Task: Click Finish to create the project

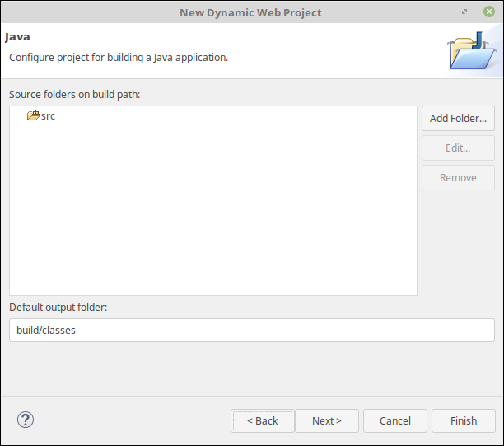Action: coord(464,421)
